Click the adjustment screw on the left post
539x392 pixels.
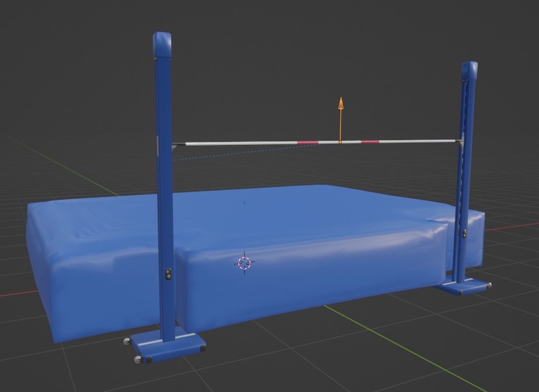(168, 275)
